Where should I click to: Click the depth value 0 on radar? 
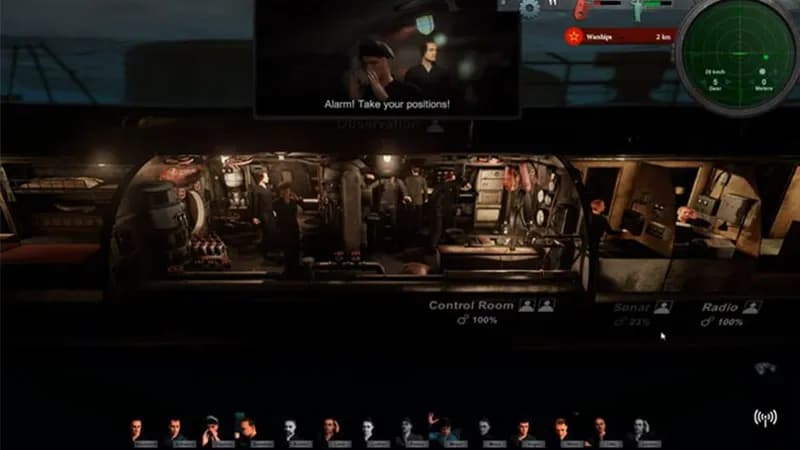coord(764,82)
